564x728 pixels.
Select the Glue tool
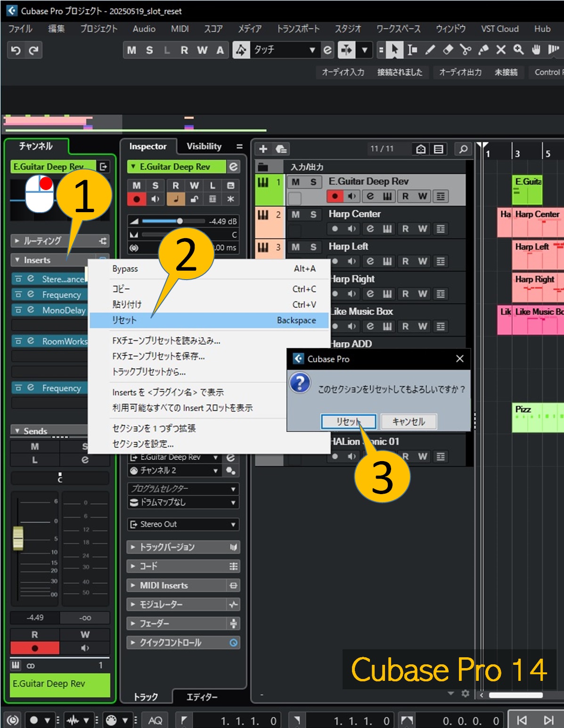(483, 50)
